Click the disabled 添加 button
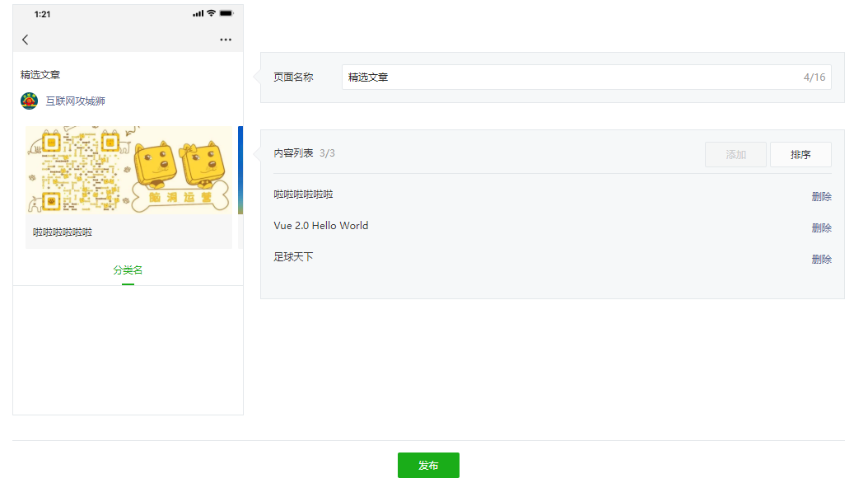Screen dimensions: 868x483 [x=735, y=154]
